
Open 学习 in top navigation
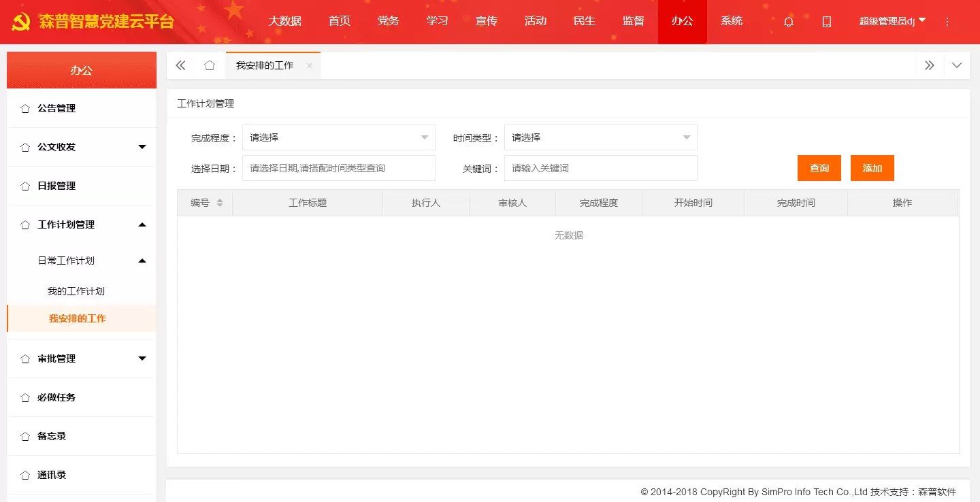click(x=438, y=21)
